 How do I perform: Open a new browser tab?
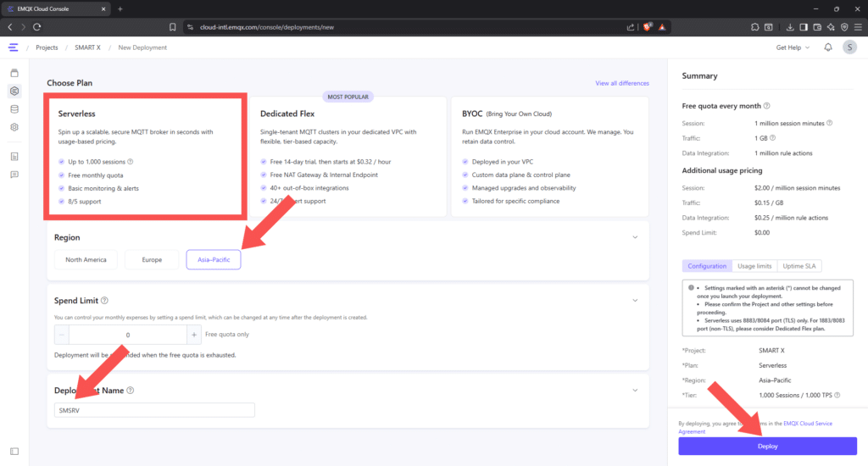coord(120,8)
